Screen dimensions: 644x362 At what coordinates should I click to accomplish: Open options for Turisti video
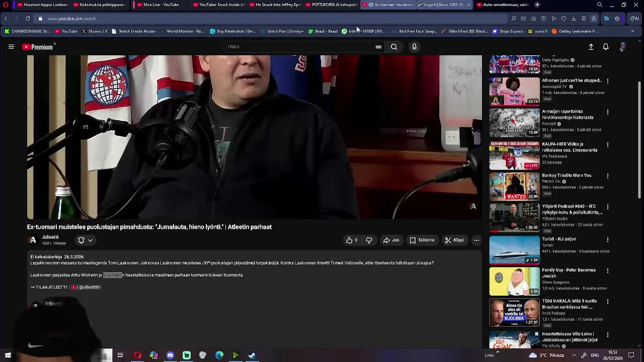(608, 240)
